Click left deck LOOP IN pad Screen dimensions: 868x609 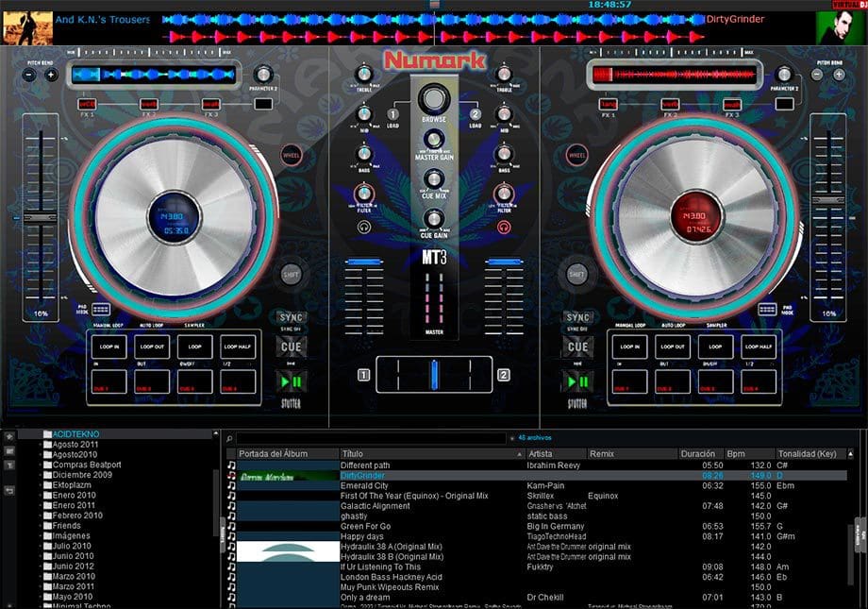click(x=109, y=347)
